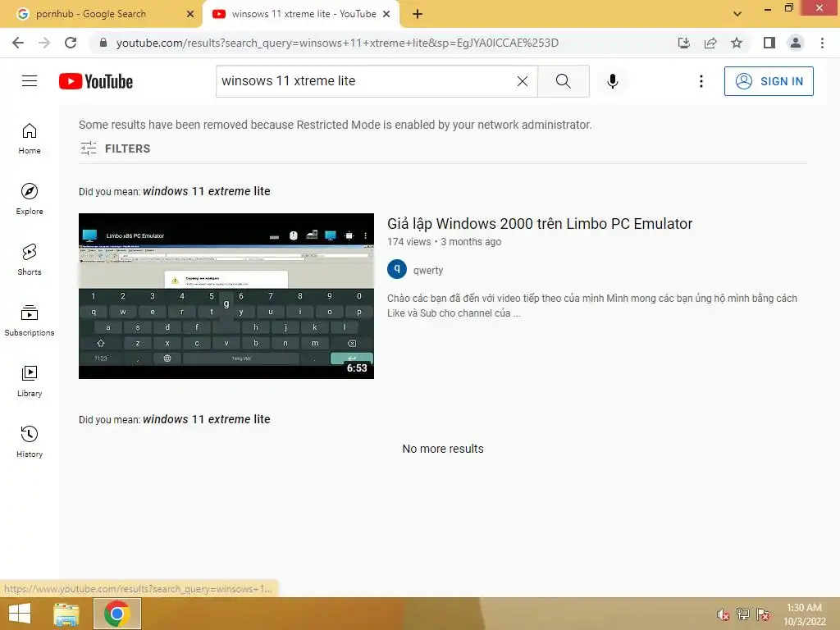
Task: Click the '174 views' metadata text
Action: point(409,242)
